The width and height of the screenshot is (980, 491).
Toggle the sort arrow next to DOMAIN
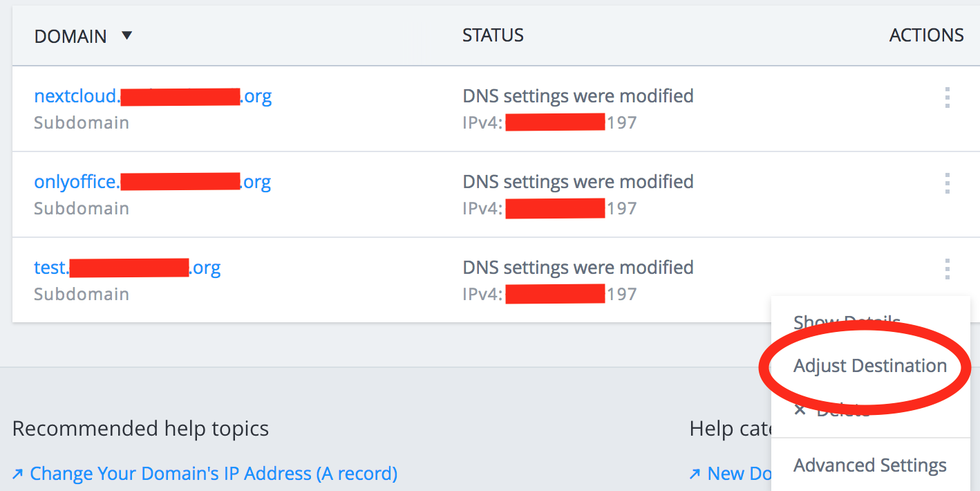point(126,35)
